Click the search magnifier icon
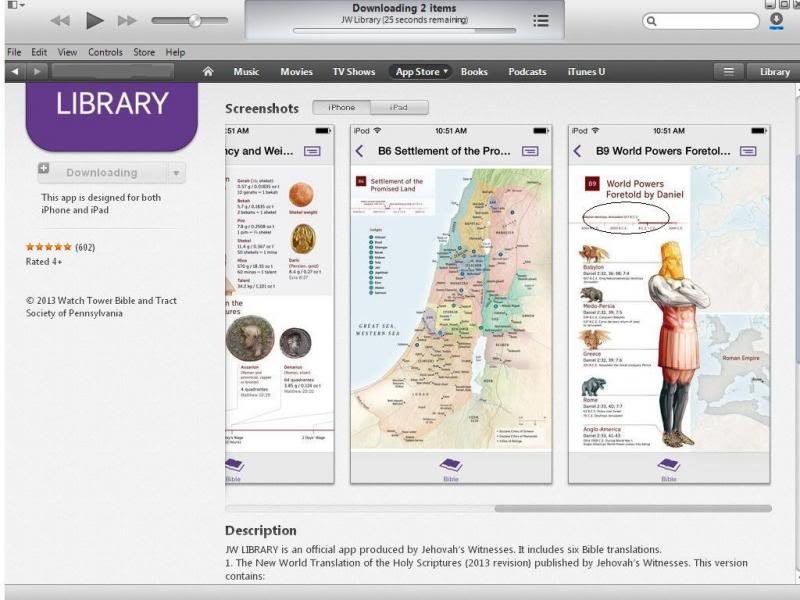This screenshot has width=800, height=600. (651, 21)
